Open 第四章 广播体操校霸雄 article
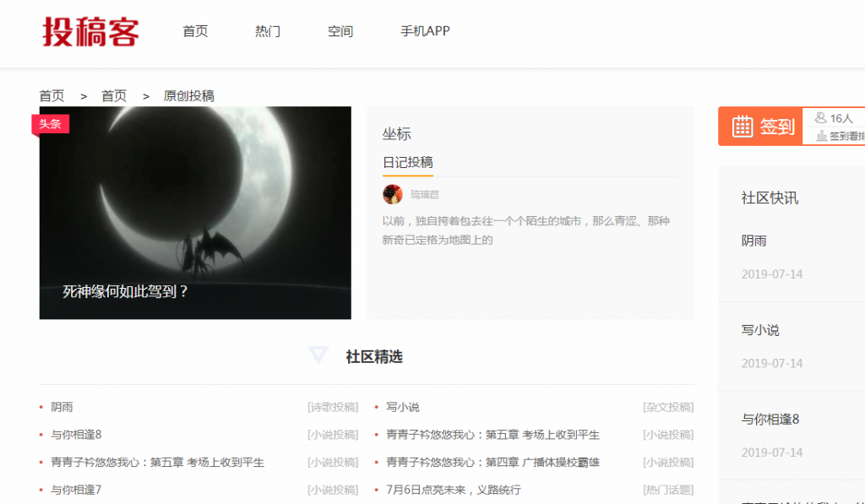This screenshot has width=865, height=504. click(x=492, y=462)
